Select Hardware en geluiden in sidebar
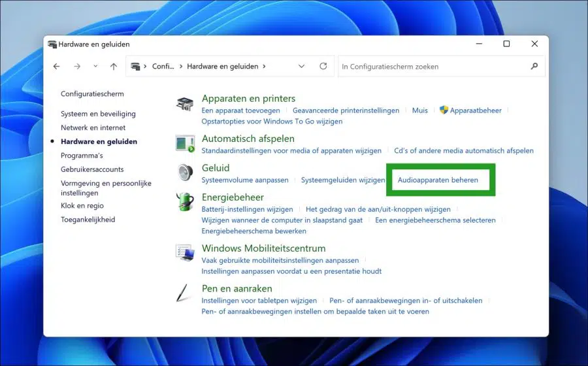588x366 pixels. 99,141
